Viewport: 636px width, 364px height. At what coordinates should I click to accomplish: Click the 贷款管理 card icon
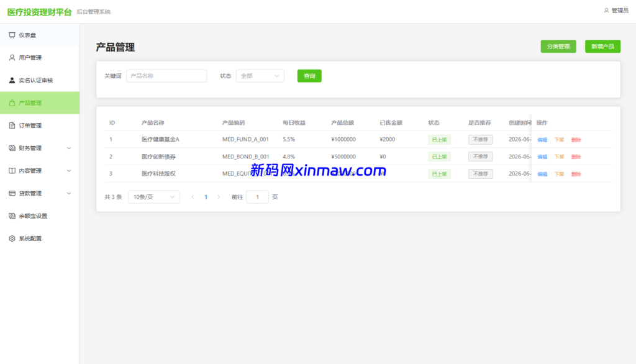pyautogui.click(x=12, y=193)
